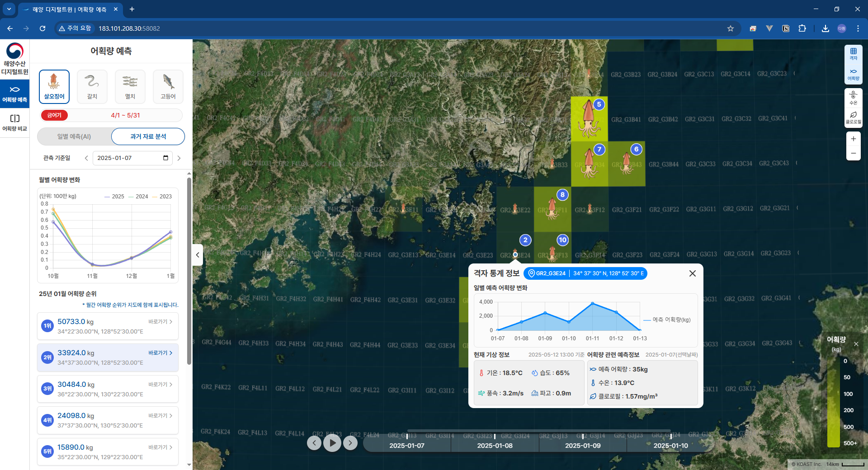The image size is (868, 470).
Task: Collapse the left side panel
Action: (x=198, y=255)
